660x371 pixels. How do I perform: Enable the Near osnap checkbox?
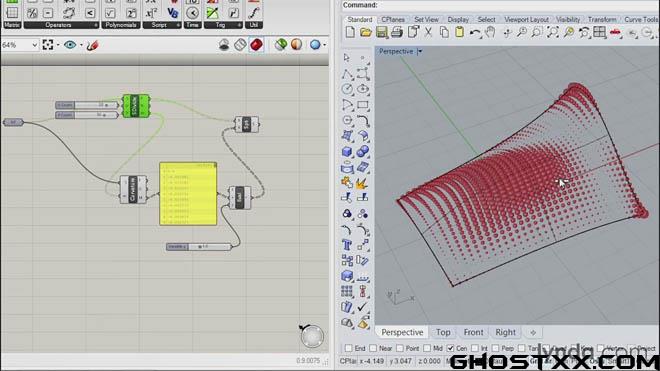click(373, 348)
